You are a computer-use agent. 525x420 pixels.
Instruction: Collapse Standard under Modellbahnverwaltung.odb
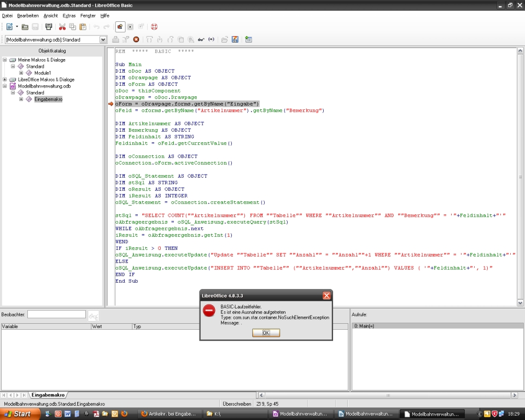tap(13, 93)
